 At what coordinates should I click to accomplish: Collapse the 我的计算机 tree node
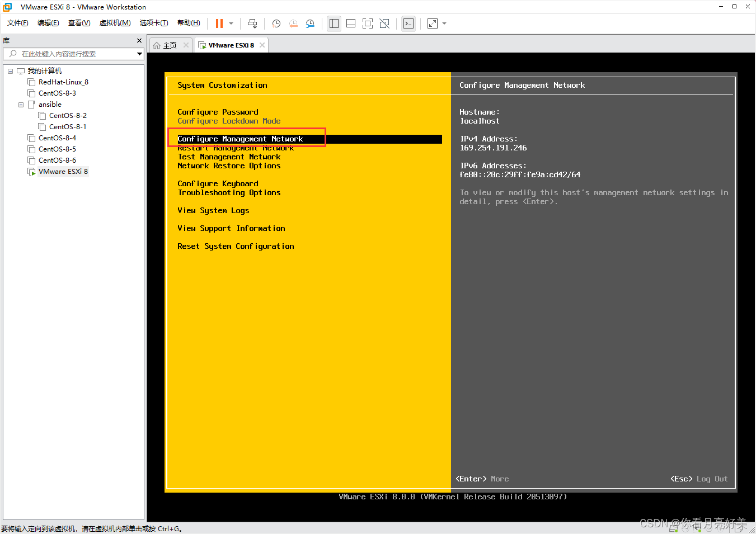tap(10, 71)
